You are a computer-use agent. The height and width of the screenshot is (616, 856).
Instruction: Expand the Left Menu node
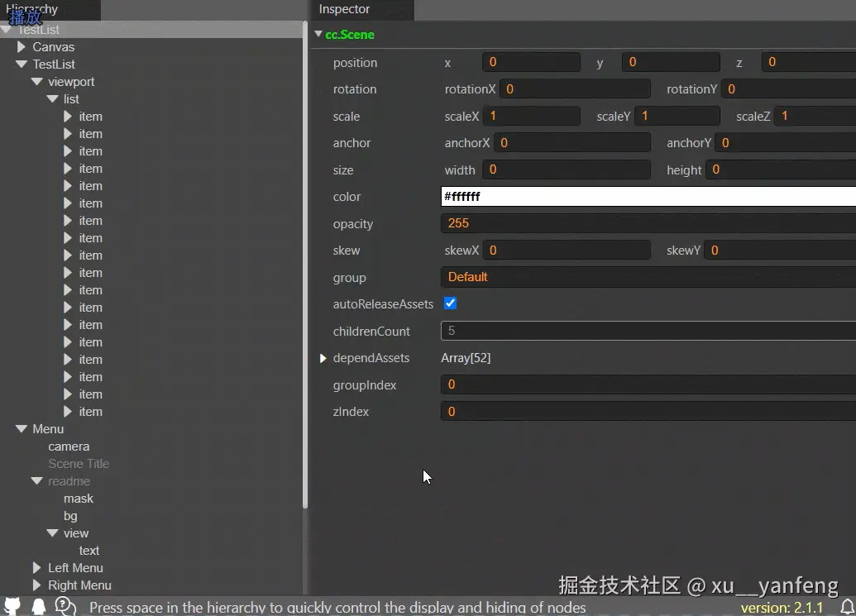click(35, 568)
